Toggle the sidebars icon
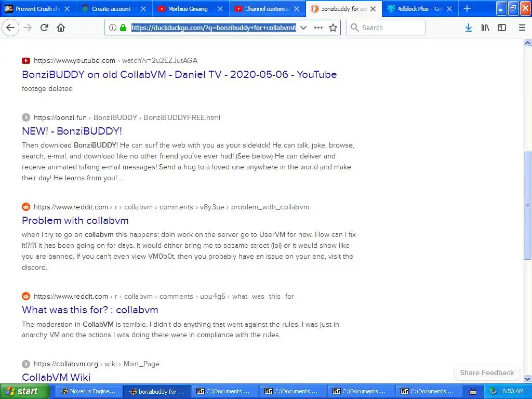The image size is (532, 399). 502,28
